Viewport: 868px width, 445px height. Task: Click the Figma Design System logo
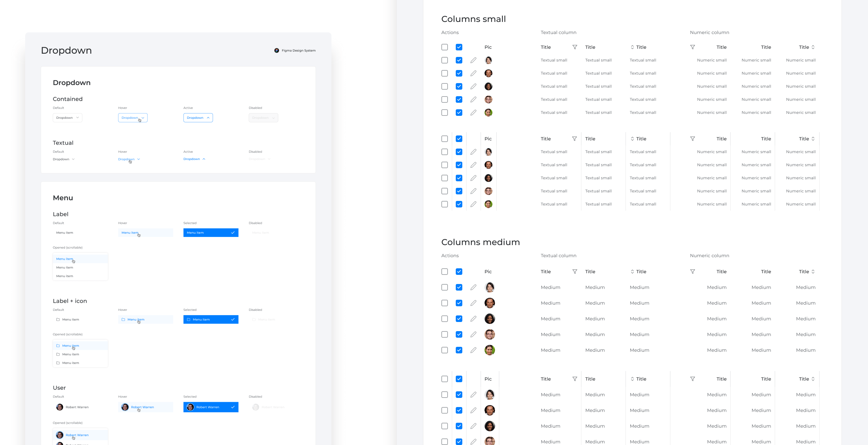pyautogui.click(x=277, y=50)
